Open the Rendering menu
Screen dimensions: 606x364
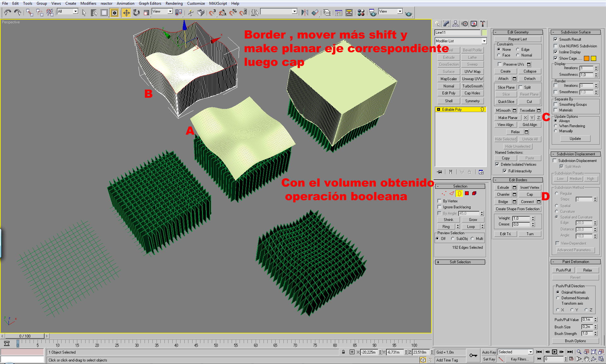point(174,3)
